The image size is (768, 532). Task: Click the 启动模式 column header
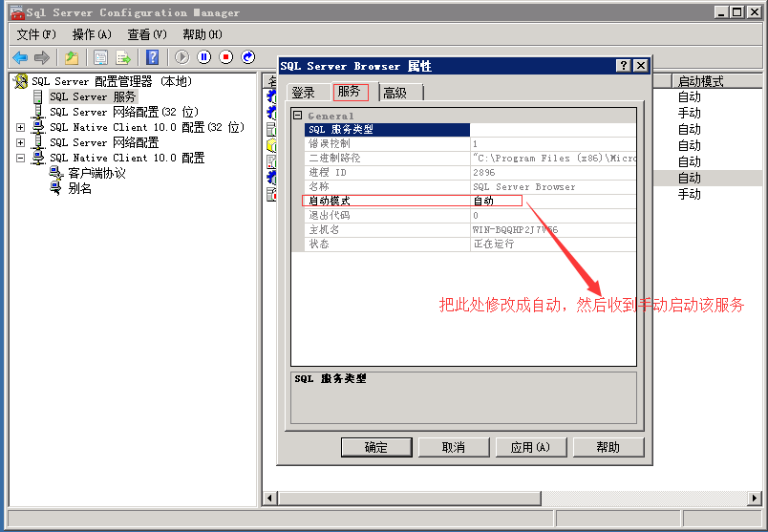point(717,81)
